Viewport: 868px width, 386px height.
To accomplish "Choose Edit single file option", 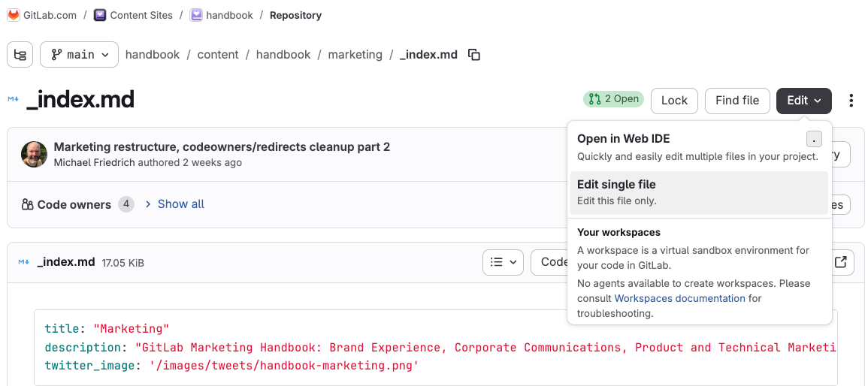I will click(699, 192).
